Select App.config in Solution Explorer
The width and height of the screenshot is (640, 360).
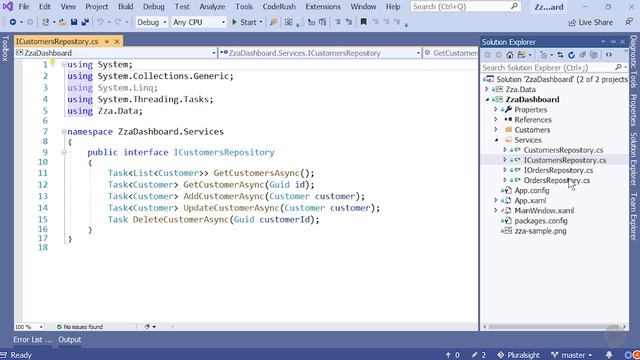[x=531, y=191]
